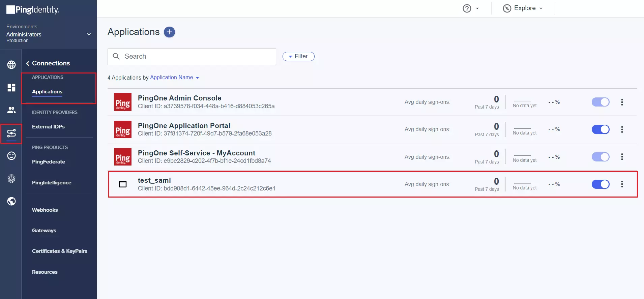Open PingFederate menu item
This screenshot has height=299, width=644.
coord(49,162)
